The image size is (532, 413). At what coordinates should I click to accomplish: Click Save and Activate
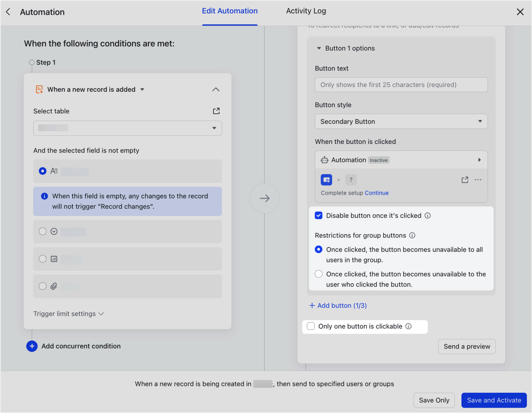tap(494, 400)
